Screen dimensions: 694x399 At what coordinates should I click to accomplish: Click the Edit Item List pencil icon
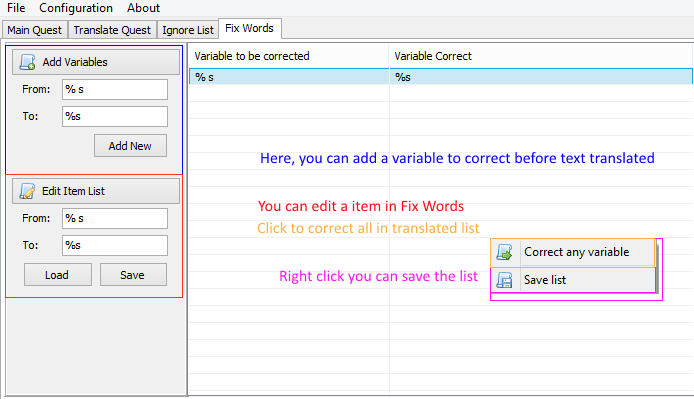pos(27,191)
